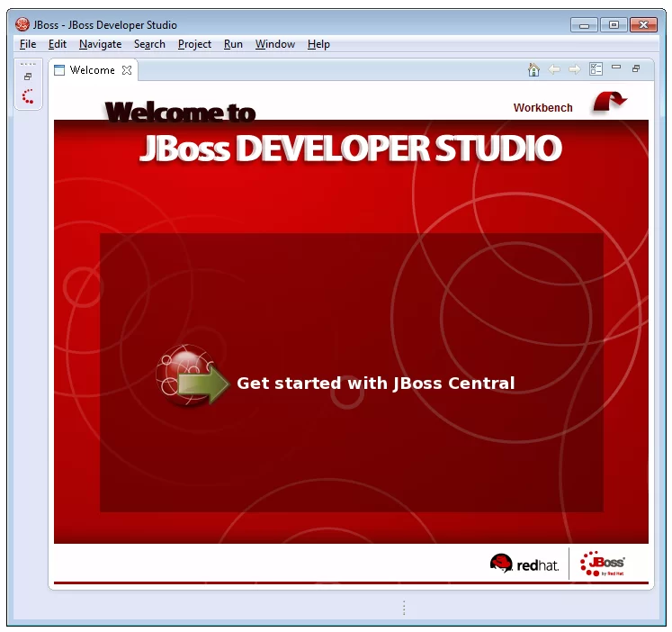Open the Customize Page icon
The image size is (672, 632).
tap(596, 69)
